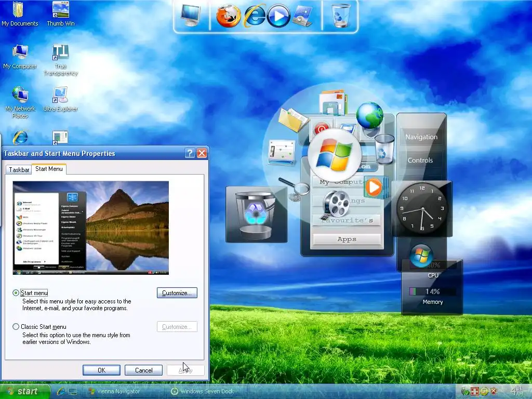
Task: Click the red security shield tray icon
Action: [x=494, y=391]
